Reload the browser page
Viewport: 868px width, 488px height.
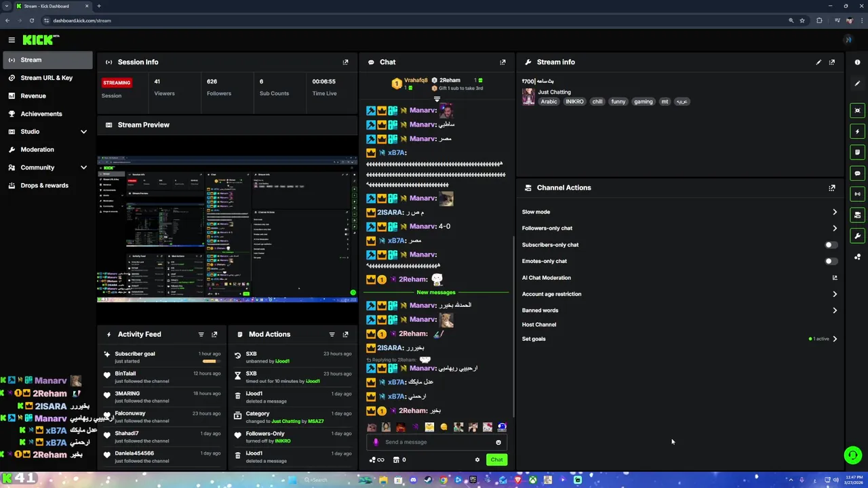[x=31, y=20]
